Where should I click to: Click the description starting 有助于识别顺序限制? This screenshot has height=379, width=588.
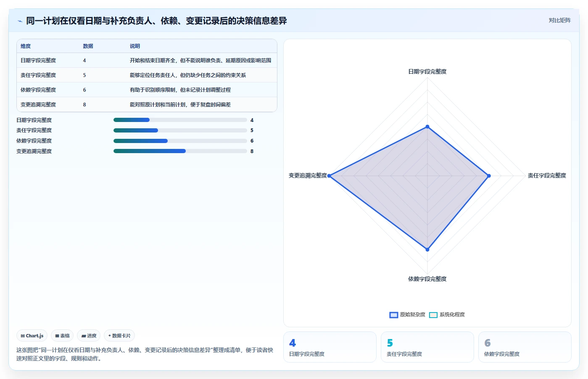(x=180, y=90)
